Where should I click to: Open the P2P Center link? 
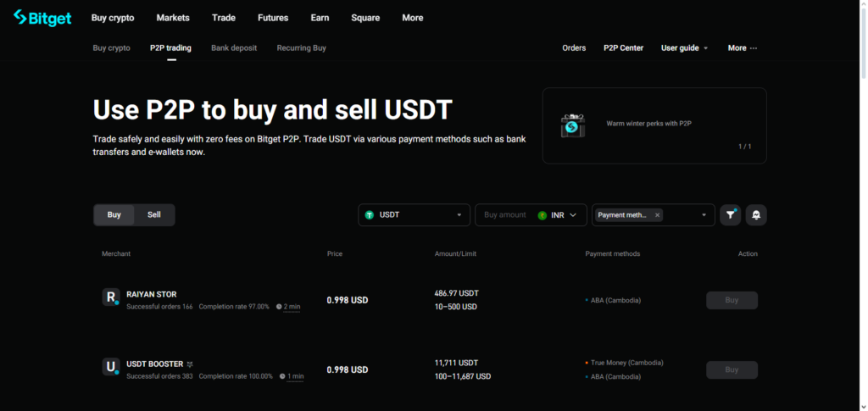pos(623,48)
